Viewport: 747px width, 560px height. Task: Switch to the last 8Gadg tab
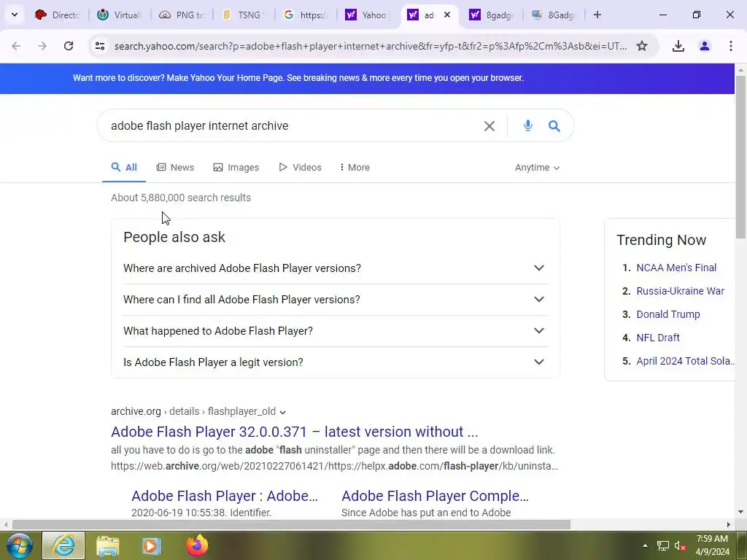pyautogui.click(x=553, y=15)
